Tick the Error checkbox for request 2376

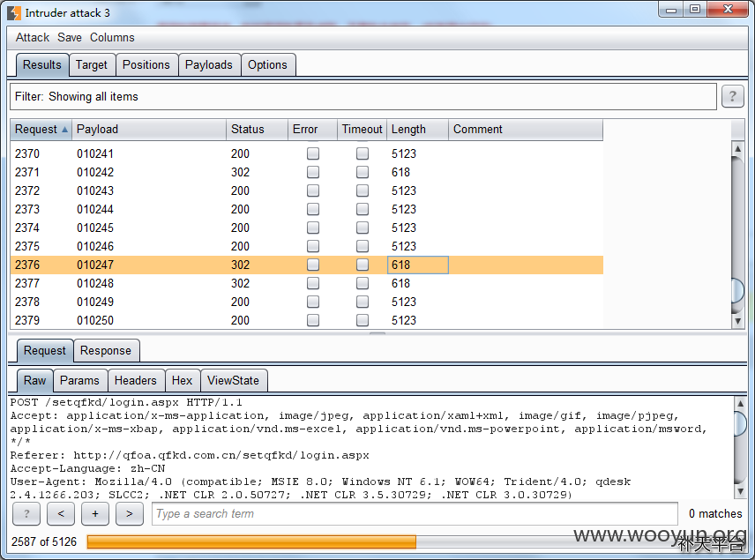tap(313, 265)
